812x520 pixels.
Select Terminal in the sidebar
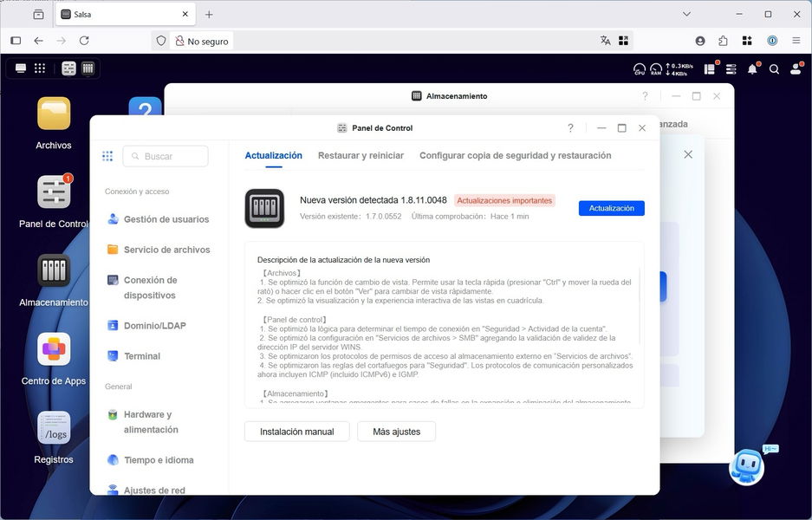[141, 356]
